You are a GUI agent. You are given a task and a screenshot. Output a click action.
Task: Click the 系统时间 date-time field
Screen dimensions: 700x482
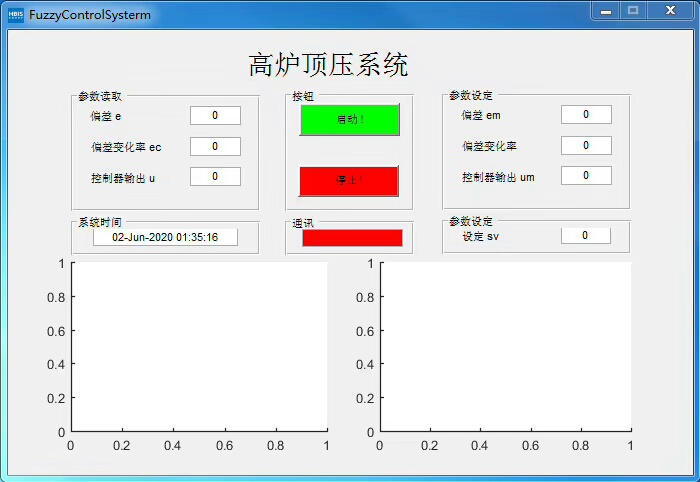pos(165,238)
